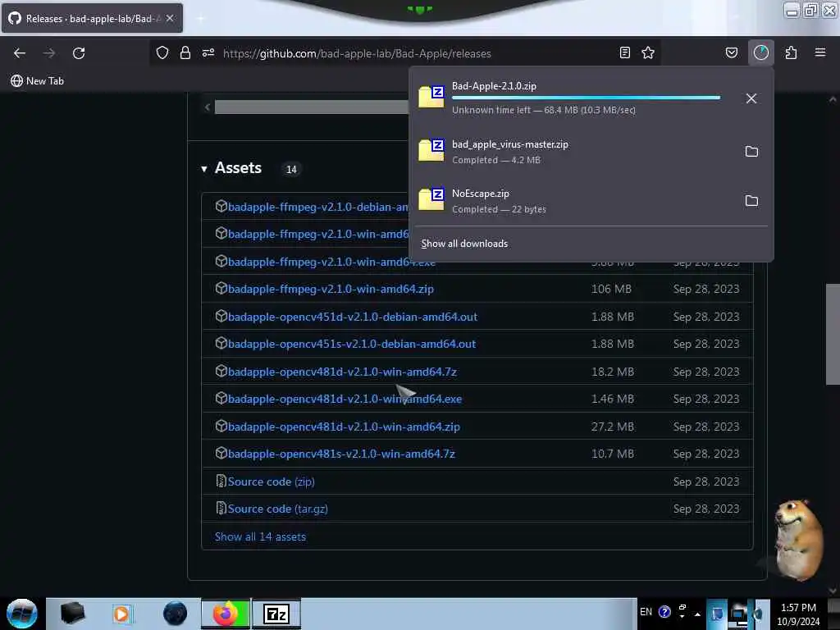Download badapple-opencv481s-v2.1.0-win-amd64.7z
The width and height of the screenshot is (840, 630).
click(341, 454)
